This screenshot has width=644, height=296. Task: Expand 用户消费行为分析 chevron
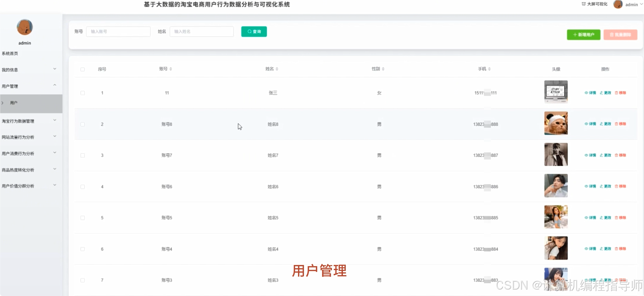[55, 153]
